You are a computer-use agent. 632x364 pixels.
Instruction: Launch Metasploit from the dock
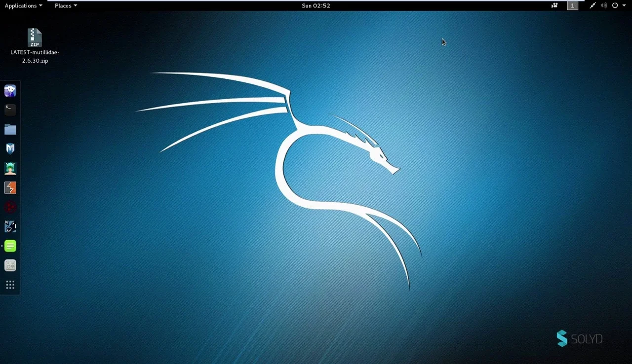click(10, 148)
